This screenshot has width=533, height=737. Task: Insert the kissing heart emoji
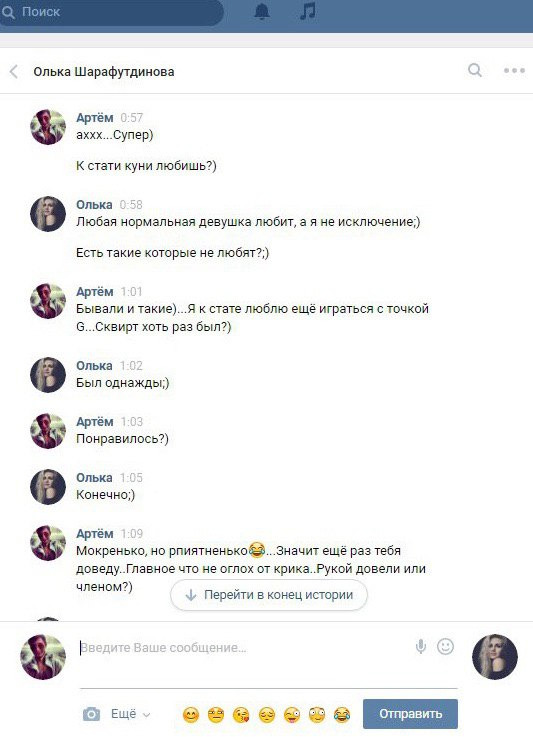click(x=241, y=715)
